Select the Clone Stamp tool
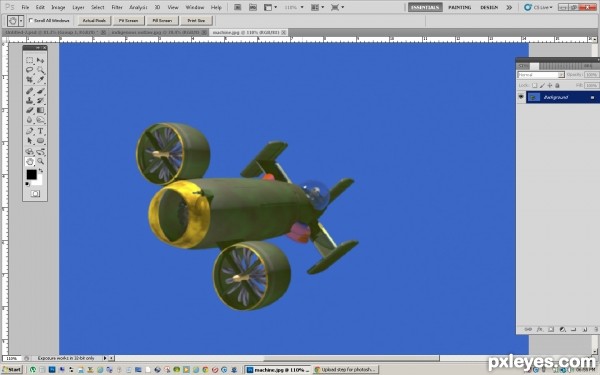The width and height of the screenshot is (600, 375). [x=29, y=101]
